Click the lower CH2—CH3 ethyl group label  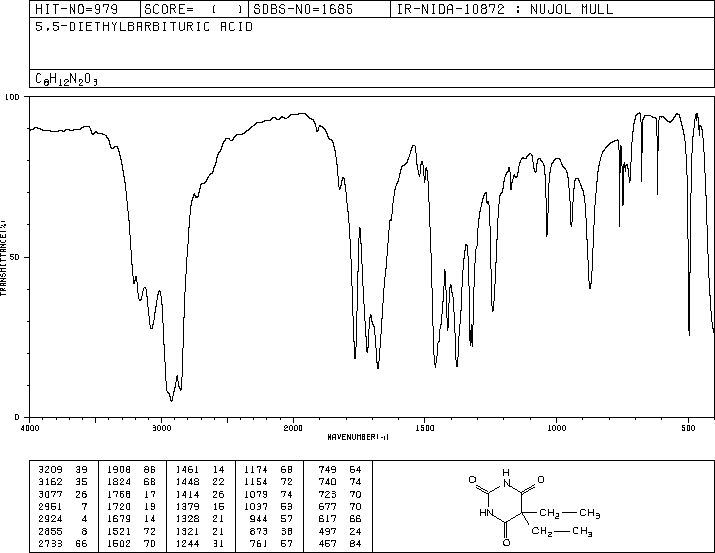coord(562,532)
